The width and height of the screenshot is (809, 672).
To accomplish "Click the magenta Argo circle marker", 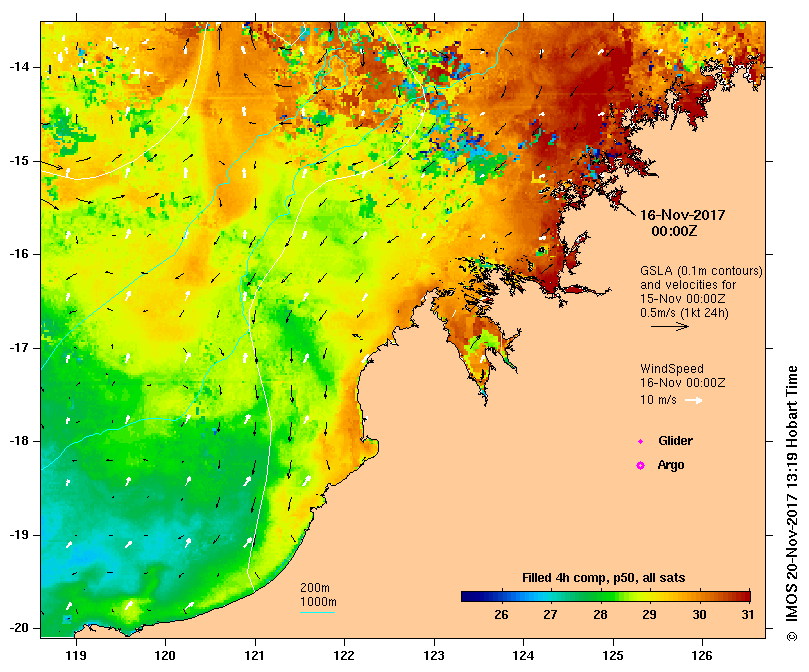I will pyautogui.click(x=640, y=466).
